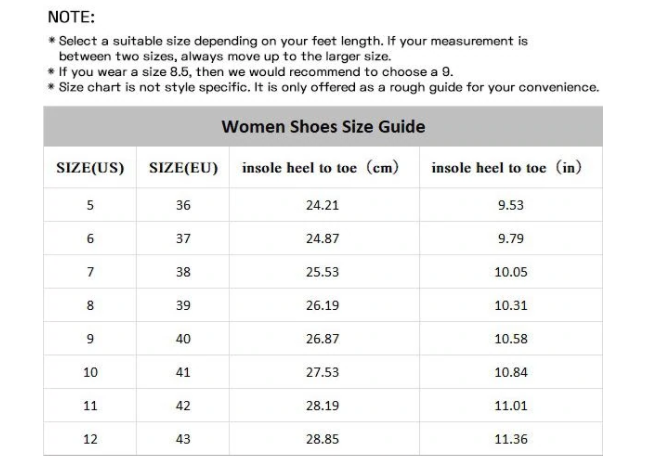The height and width of the screenshot is (456, 648).
Task: Click the 24.21 cm measurement cell
Action: tap(322, 205)
